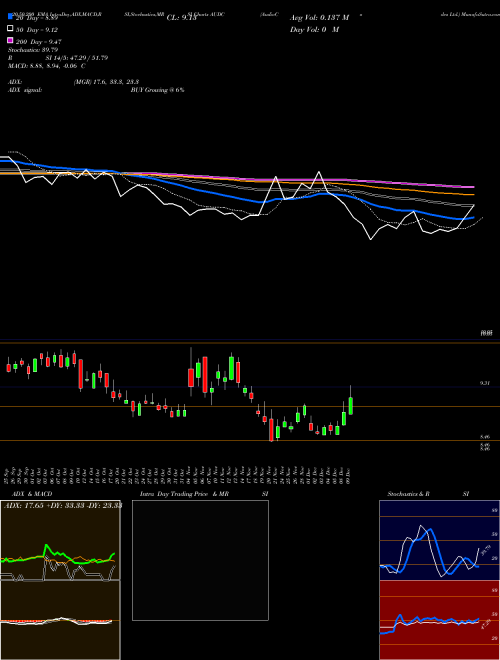This screenshot has width=500, height=660.
Task: Select the '50 Day = 9.12' legend text
Action: 37,30
